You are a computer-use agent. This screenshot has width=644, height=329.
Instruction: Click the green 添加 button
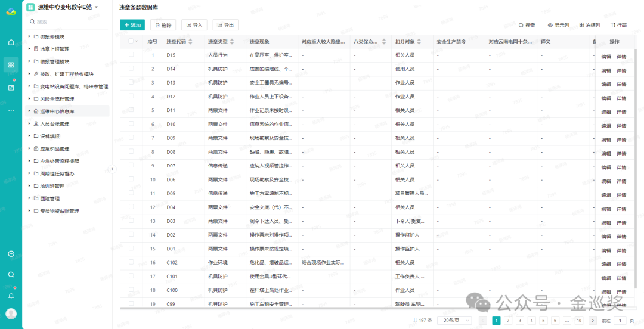point(132,25)
